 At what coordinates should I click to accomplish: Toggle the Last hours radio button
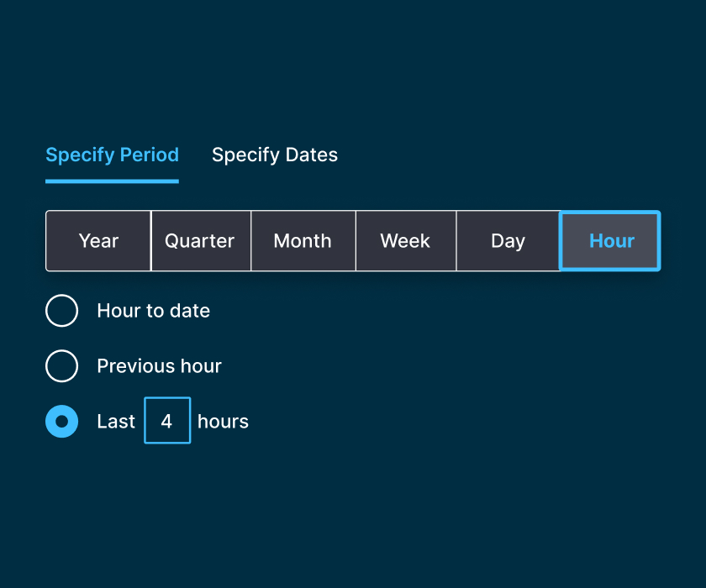click(61, 421)
